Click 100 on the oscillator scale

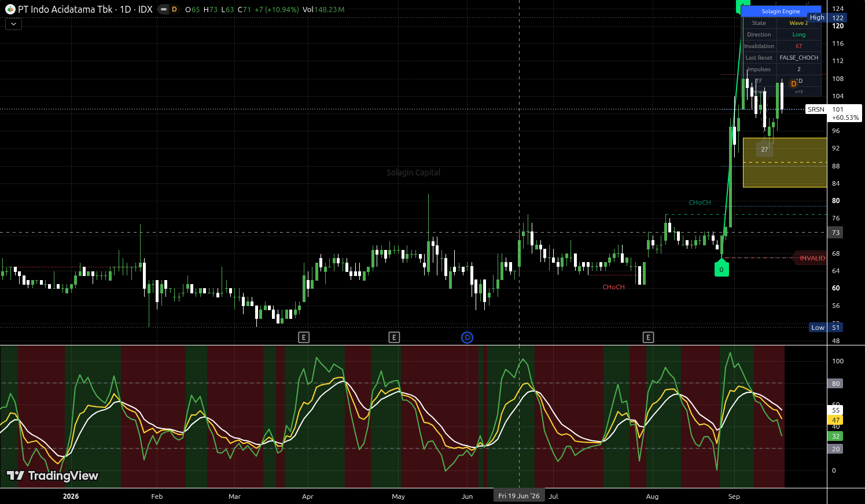click(838, 361)
